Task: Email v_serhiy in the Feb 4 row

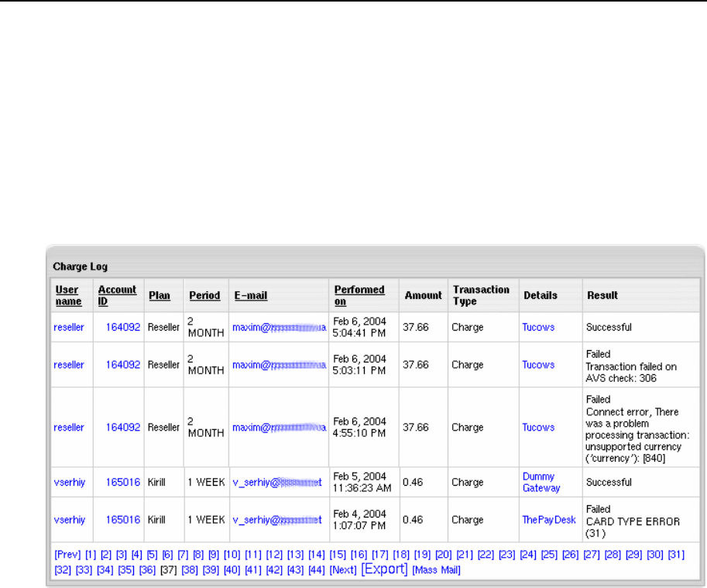Action: 277,520
